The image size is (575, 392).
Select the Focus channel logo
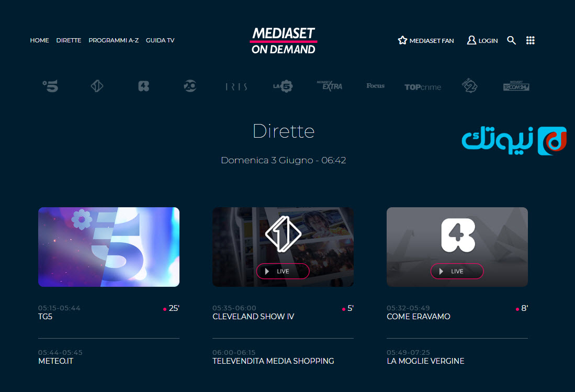376,86
